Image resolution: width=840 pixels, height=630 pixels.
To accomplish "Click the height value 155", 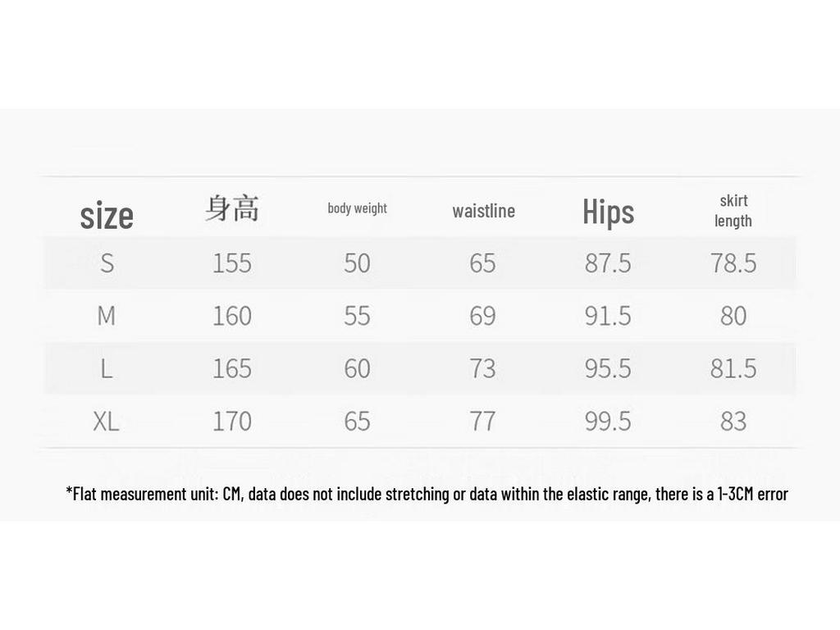I will point(232,263).
